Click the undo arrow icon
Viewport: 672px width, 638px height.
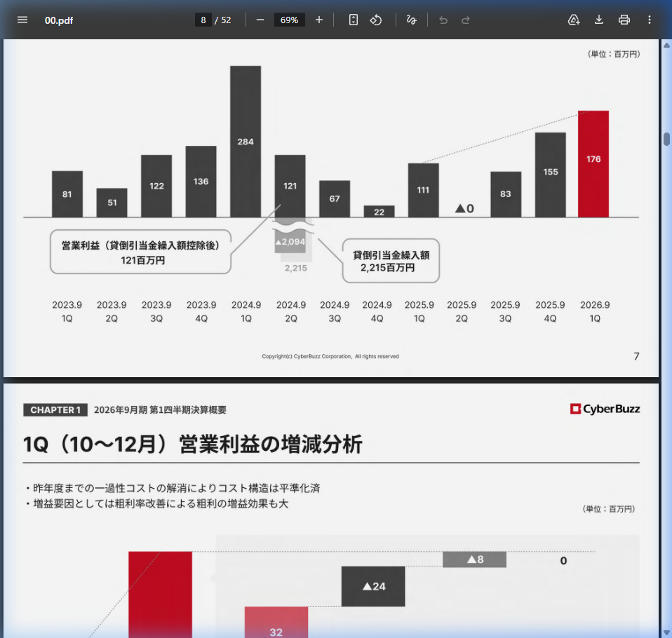tap(443, 20)
